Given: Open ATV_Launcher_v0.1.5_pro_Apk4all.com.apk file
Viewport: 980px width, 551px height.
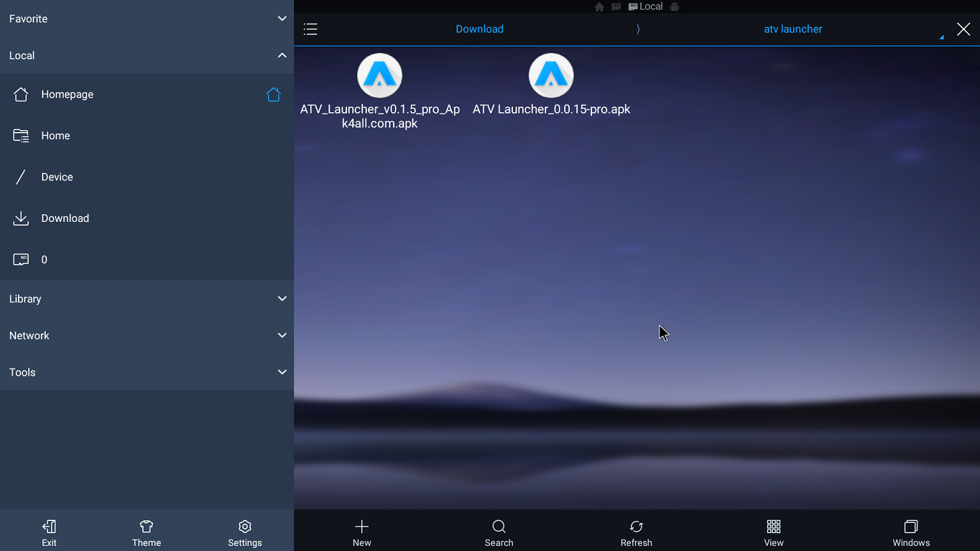Looking at the screenshot, I should point(380,76).
